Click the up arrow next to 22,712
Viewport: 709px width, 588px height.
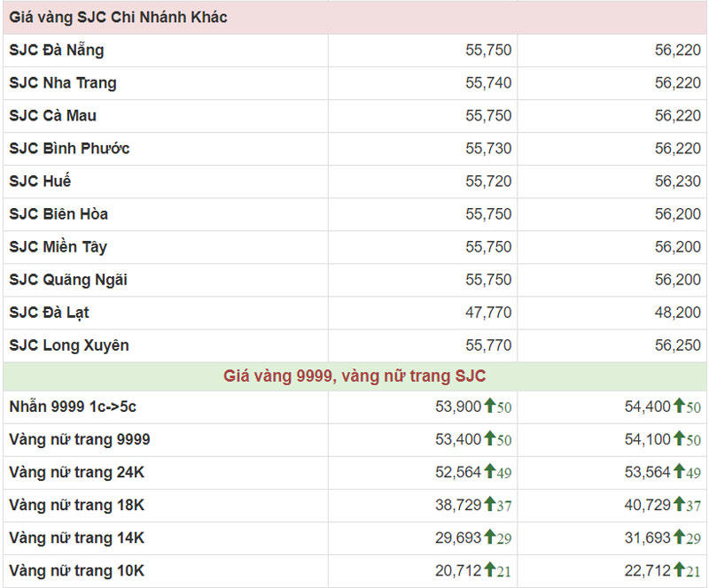(x=679, y=570)
